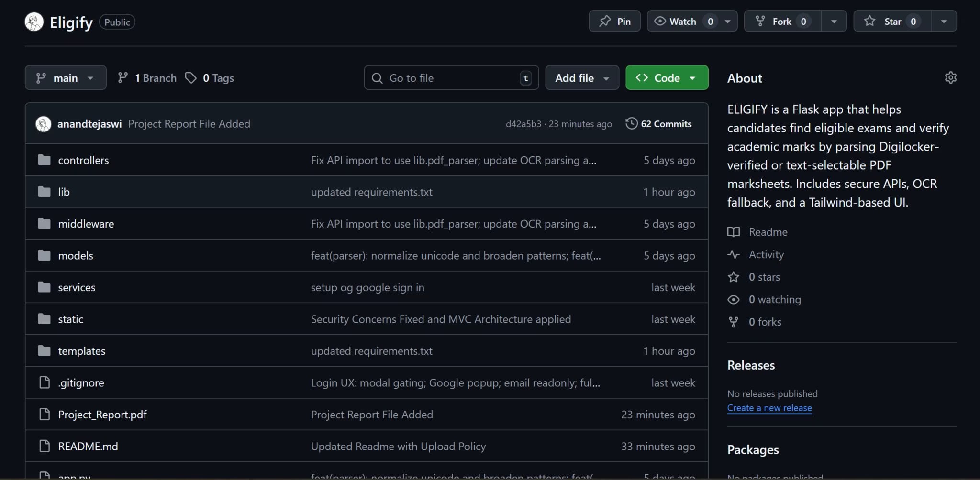Open the main branch selector
Image resolution: width=980 pixels, height=480 pixels.
(x=66, y=78)
